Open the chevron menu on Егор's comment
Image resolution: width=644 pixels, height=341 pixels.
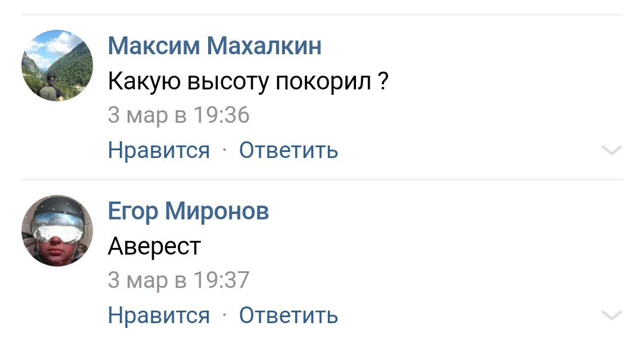click(x=612, y=315)
